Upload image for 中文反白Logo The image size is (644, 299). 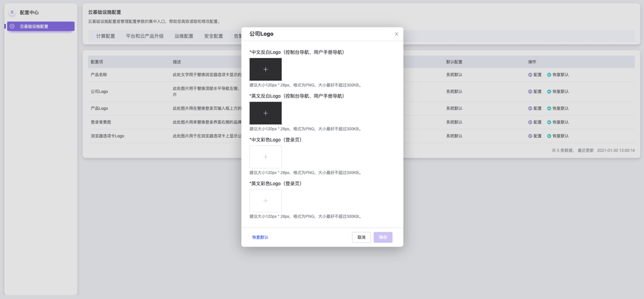tap(265, 69)
